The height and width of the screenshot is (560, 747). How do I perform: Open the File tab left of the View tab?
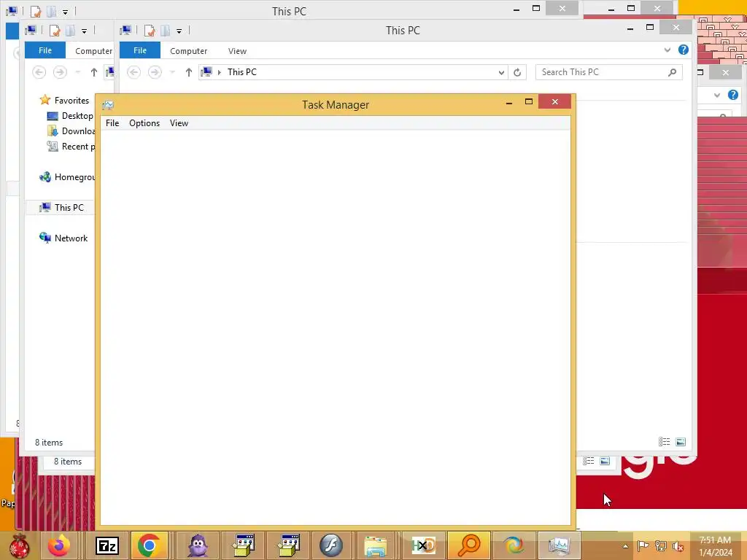[x=140, y=50]
